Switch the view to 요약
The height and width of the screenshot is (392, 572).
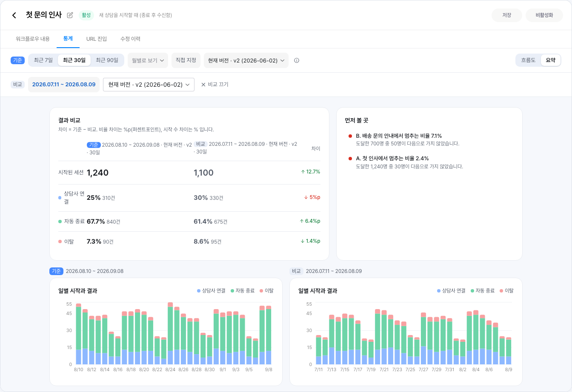click(551, 60)
